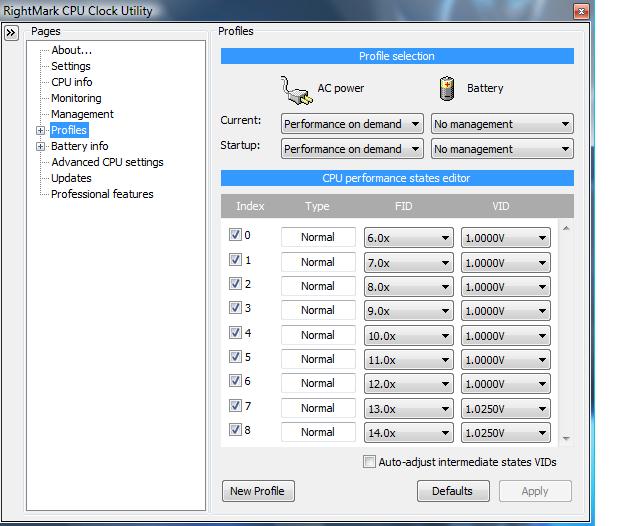Expand the Profiles tree node
Viewport: 640px width, 526px height.
(x=40, y=130)
